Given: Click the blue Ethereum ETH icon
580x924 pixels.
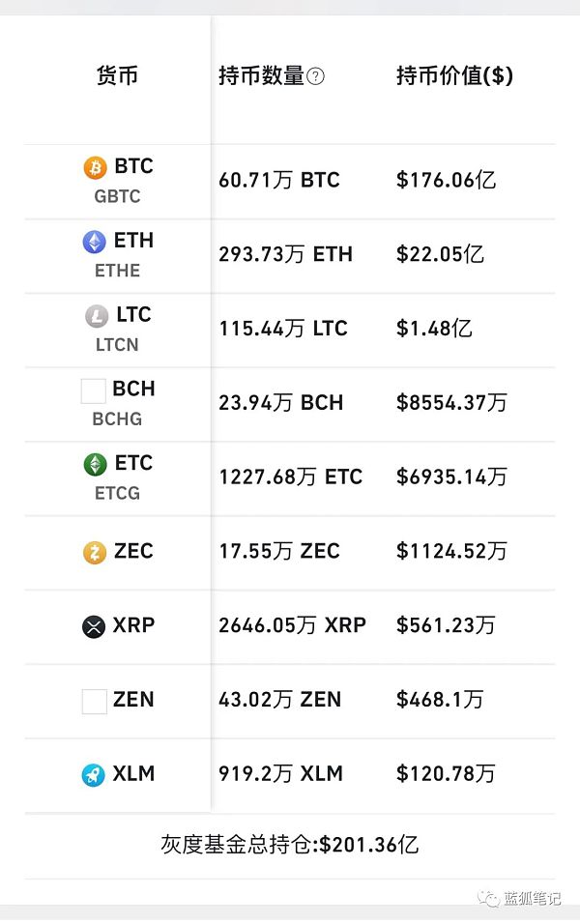Looking at the screenshot, I should coord(95,242).
